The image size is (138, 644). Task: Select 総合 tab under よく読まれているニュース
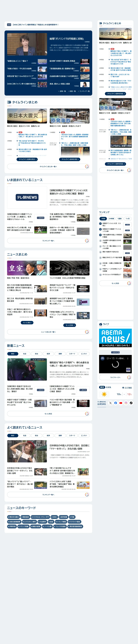pyautogui.click(x=13, y=435)
